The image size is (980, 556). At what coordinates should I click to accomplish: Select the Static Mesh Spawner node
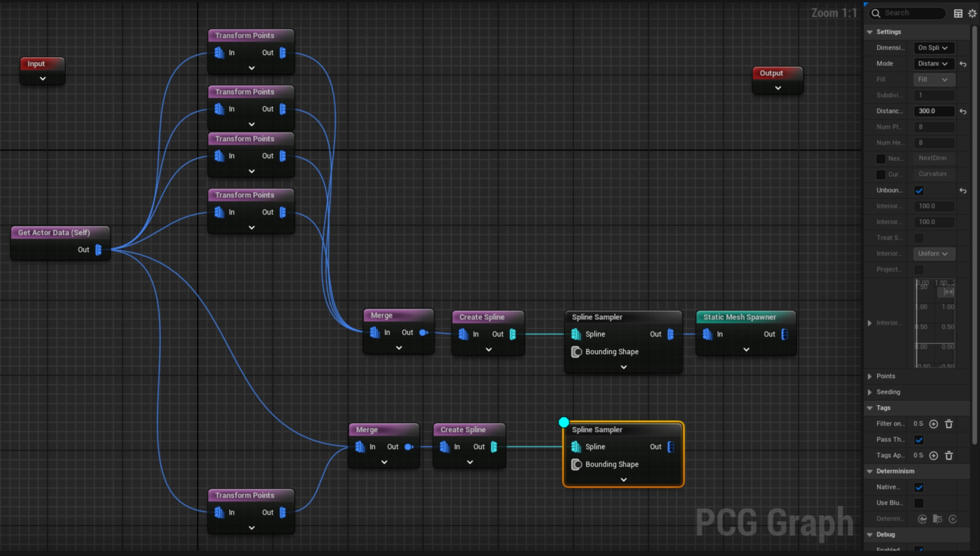739,317
